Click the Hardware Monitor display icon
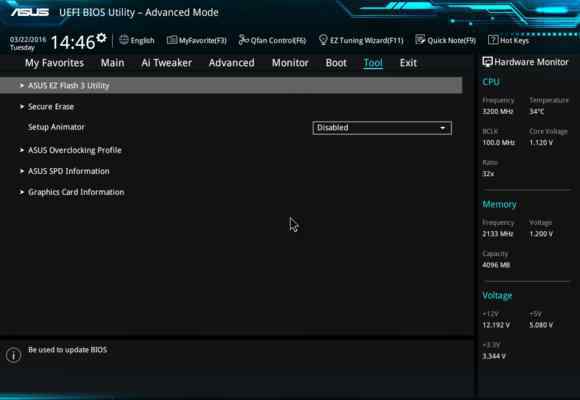The height and width of the screenshot is (400, 580). (487, 62)
